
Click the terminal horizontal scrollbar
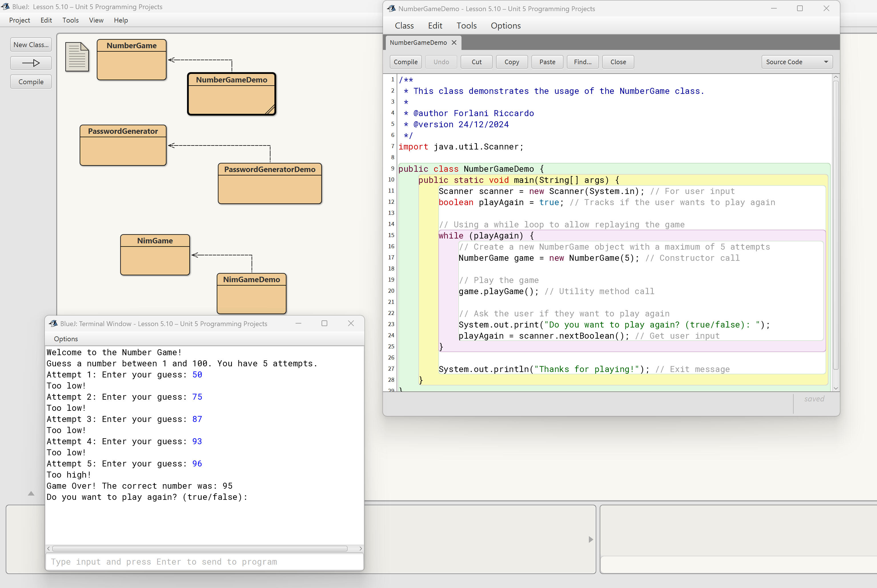[x=200, y=549]
